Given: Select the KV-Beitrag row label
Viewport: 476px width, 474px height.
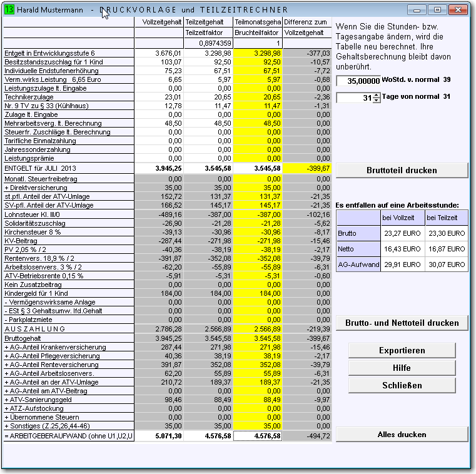Looking at the screenshot, I should (x=69, y=241).
